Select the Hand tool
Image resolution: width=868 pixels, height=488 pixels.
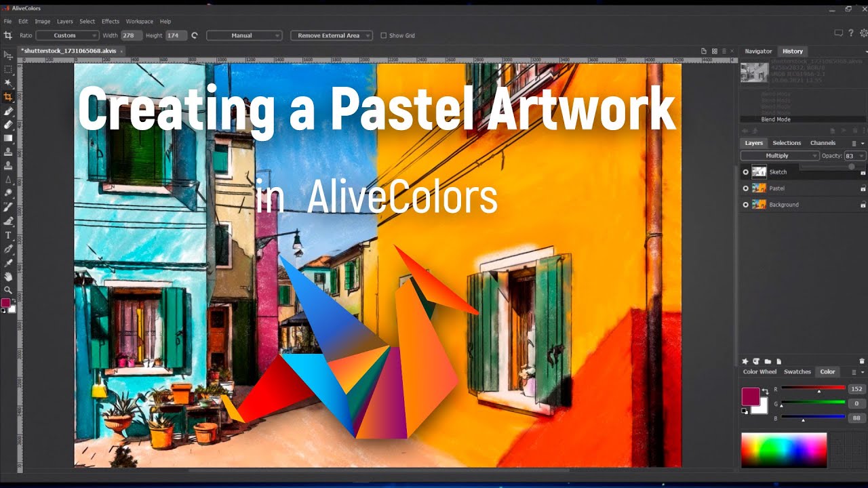click(8, 277)
